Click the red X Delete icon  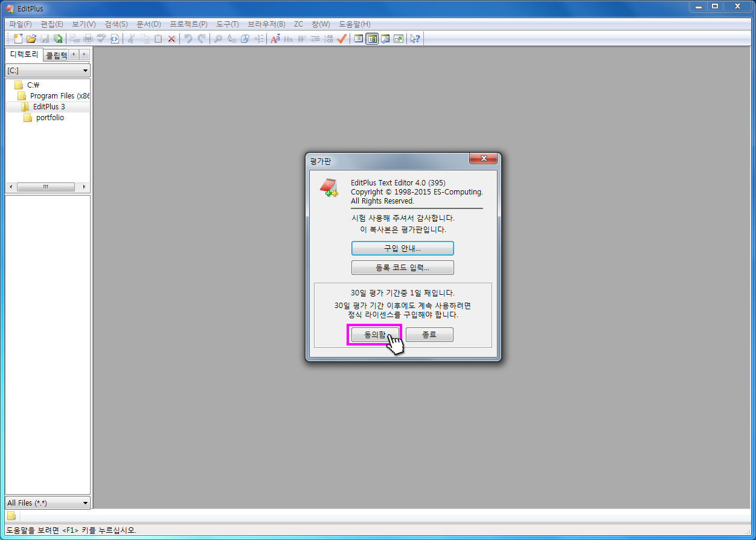(171, 39)
